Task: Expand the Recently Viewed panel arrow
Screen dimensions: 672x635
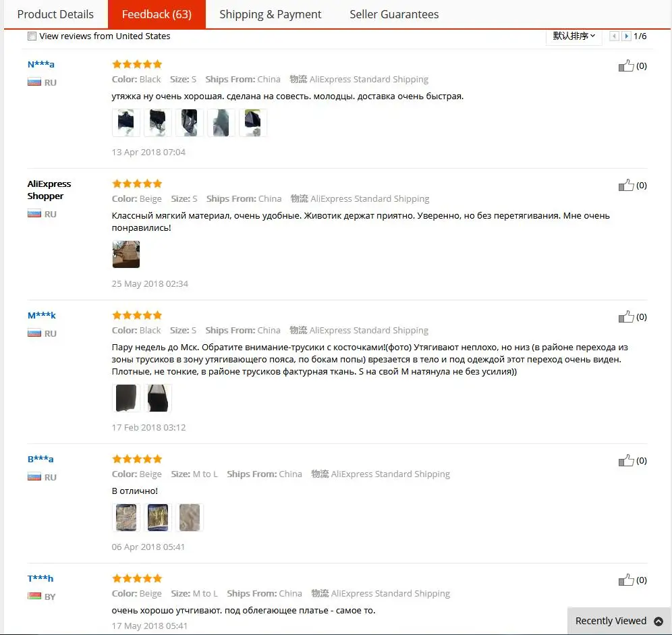Action: [659, 622]
